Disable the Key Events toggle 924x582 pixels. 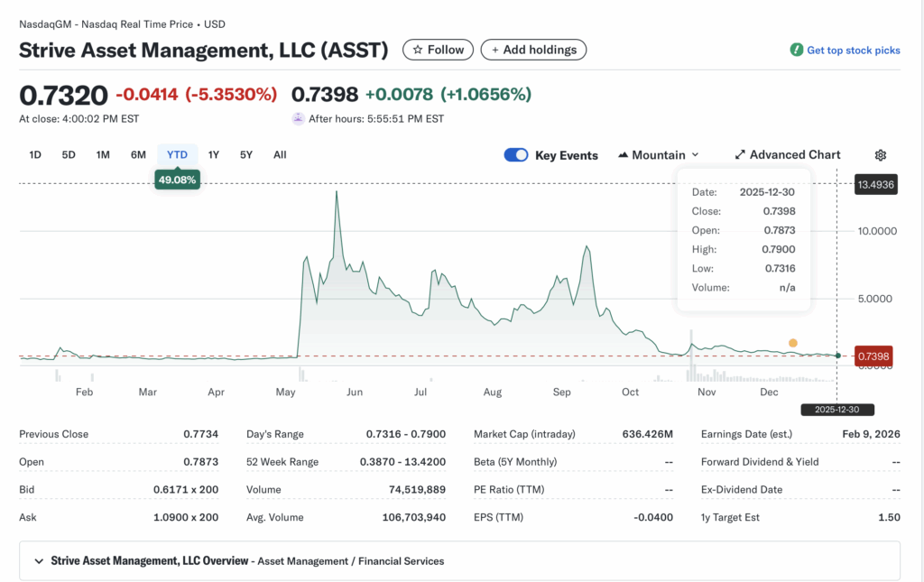click(515, 154)
